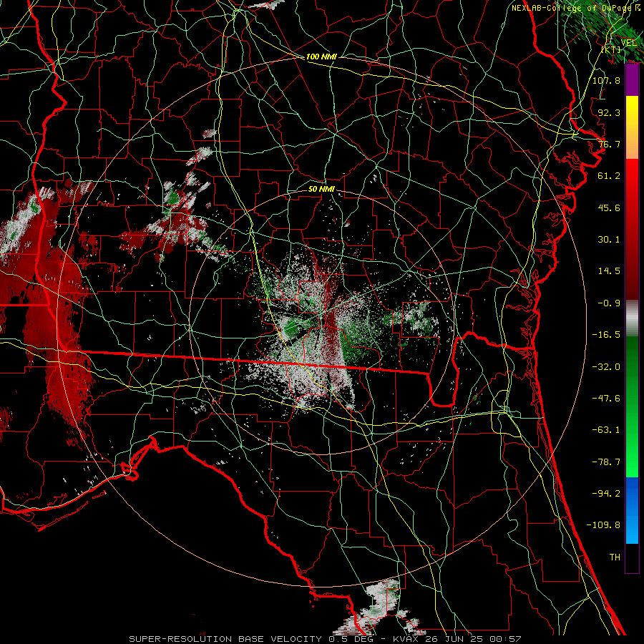Click the -63.1 velocity scale value
This screenshot has width=644, height=644.
click(x=606, y=430)
